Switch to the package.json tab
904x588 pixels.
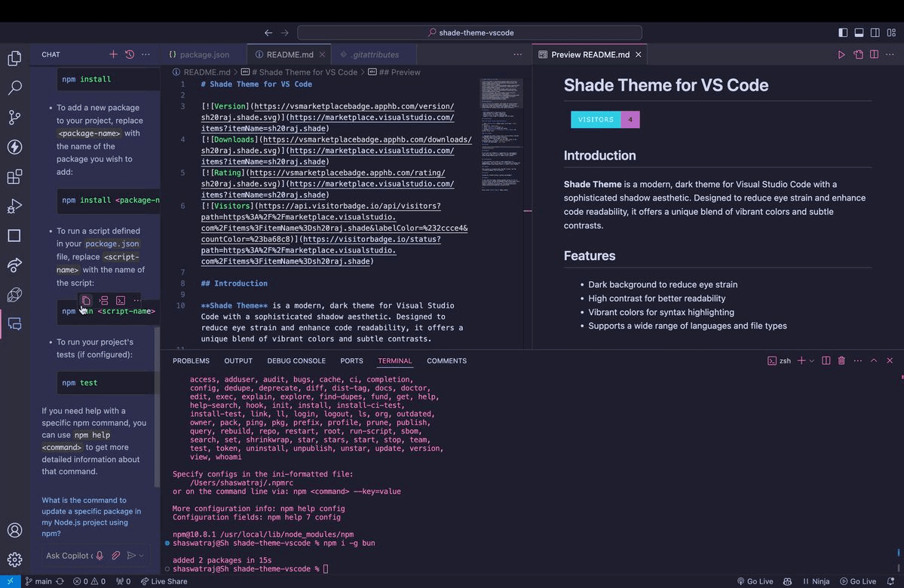tap(202, 54)
